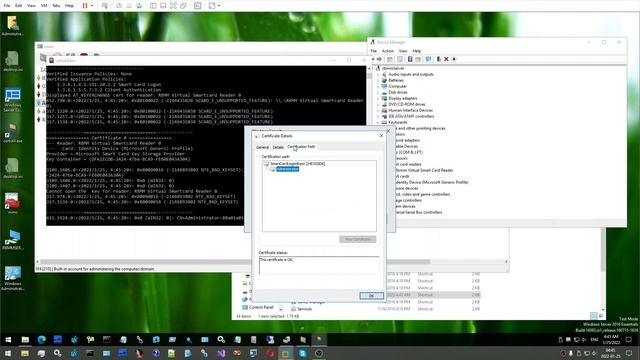Expand the Display adapters node

tap(378, 98)
